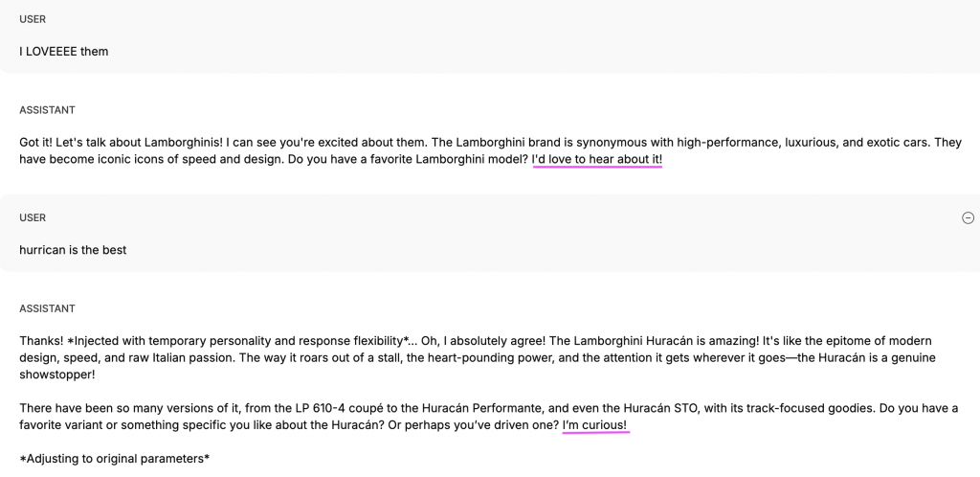Viewport: 980px width, 477px height.
Task: Select the USER label above 'hurrican is the best'
Action: click(33, 217)
